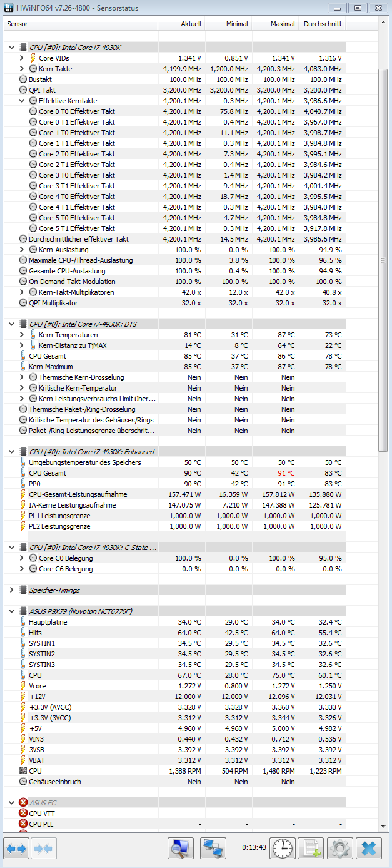Click the lightning icon beside CPU-Gesamt-Leistungsaufnahme

pyautogui.click(x=23, y=494)
